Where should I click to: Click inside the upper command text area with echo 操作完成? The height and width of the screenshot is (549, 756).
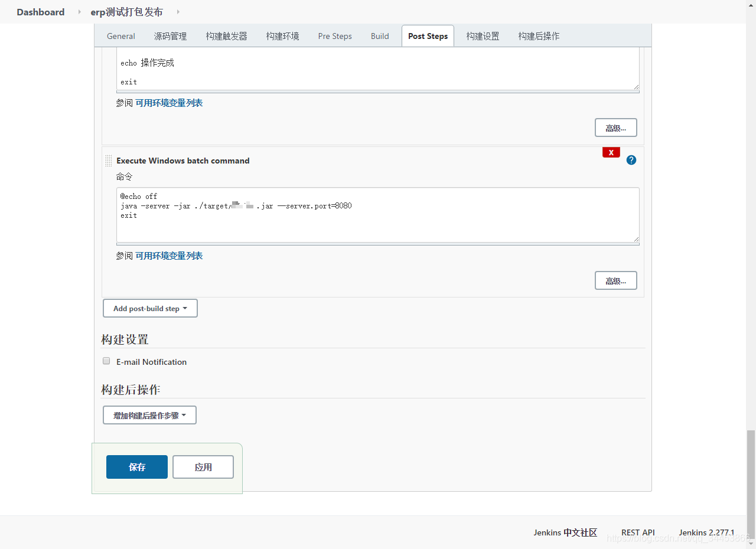pos(378,69)
